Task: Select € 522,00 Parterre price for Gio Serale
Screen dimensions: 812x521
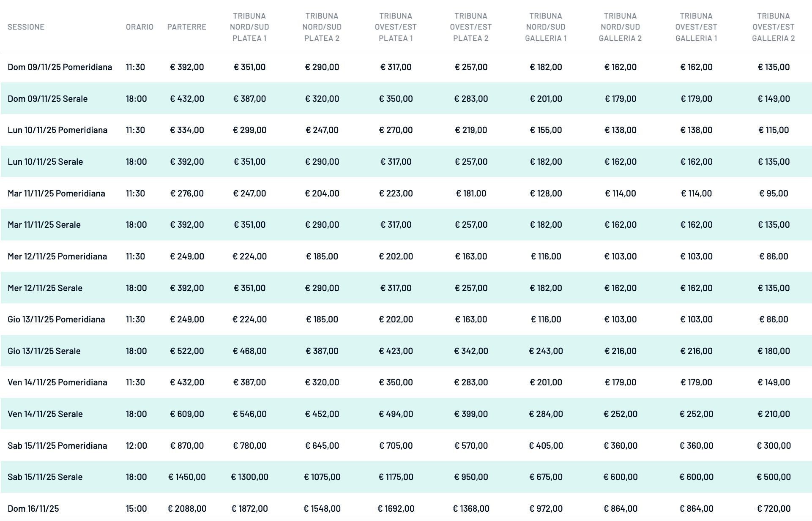Action: click(x=187, y=351)
